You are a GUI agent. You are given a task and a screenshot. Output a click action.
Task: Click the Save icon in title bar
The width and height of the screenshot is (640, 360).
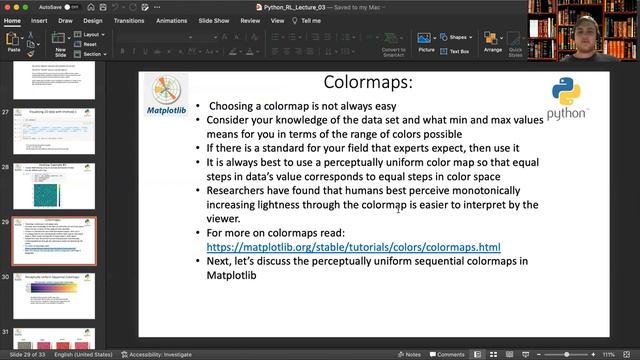[x=103, y=7]
